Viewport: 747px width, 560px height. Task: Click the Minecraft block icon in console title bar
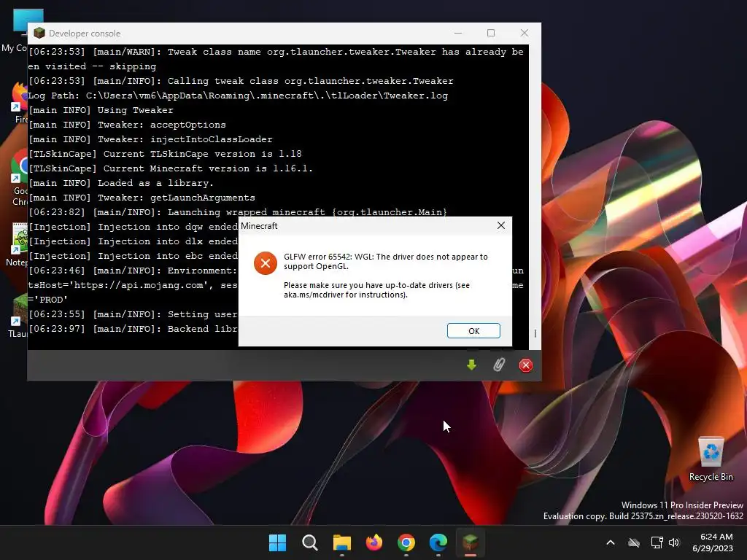(39, 33)
